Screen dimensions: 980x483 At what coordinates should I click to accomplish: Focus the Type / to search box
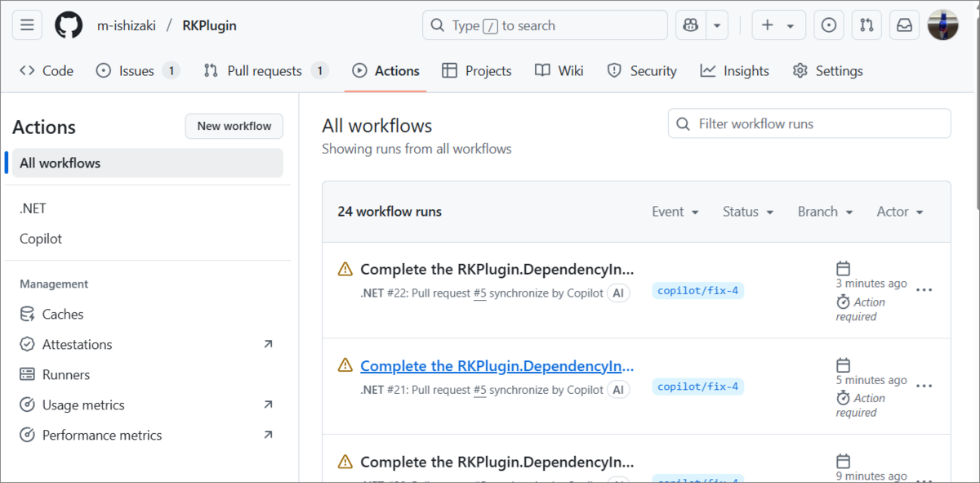[x=545, y=25]
